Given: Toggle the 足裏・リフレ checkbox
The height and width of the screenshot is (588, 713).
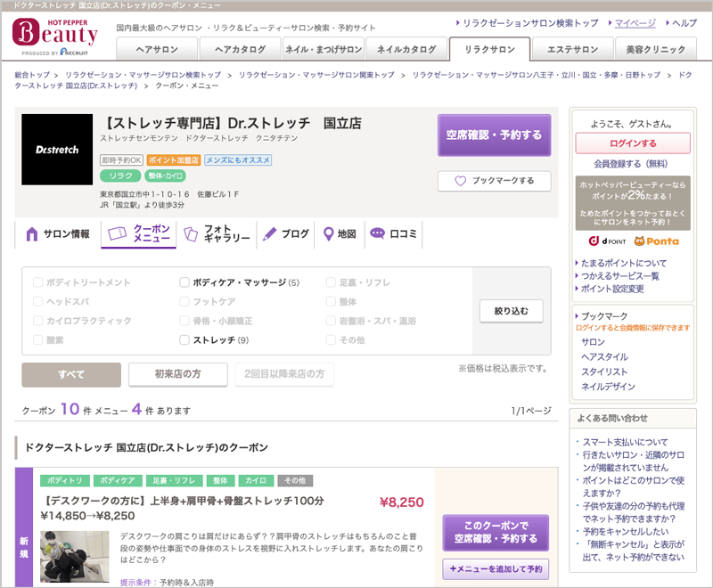Looking at the screenshot, I should (331, 282).
